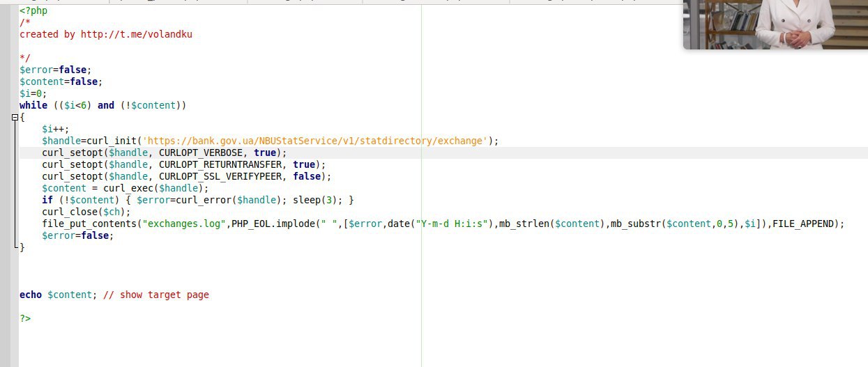Click the picture-in-picture video of the presenter
The image size is (868, 367).
pyautogui.click(x=775, y=24)
